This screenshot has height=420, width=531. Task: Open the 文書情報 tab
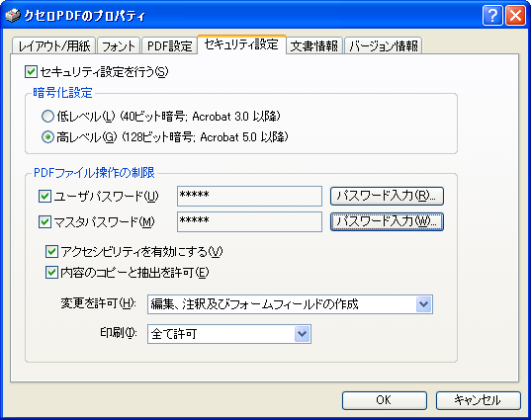tap(314, 45)
